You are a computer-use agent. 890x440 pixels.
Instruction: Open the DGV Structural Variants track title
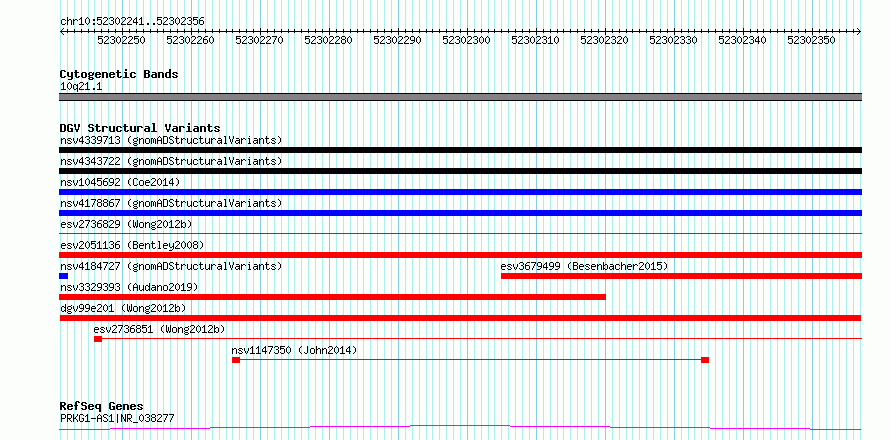[x=140, y=128]
